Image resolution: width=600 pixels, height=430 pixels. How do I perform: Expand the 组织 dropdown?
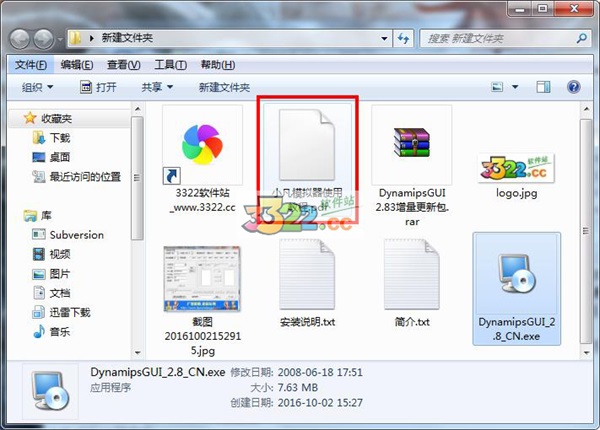click(37, 88)
